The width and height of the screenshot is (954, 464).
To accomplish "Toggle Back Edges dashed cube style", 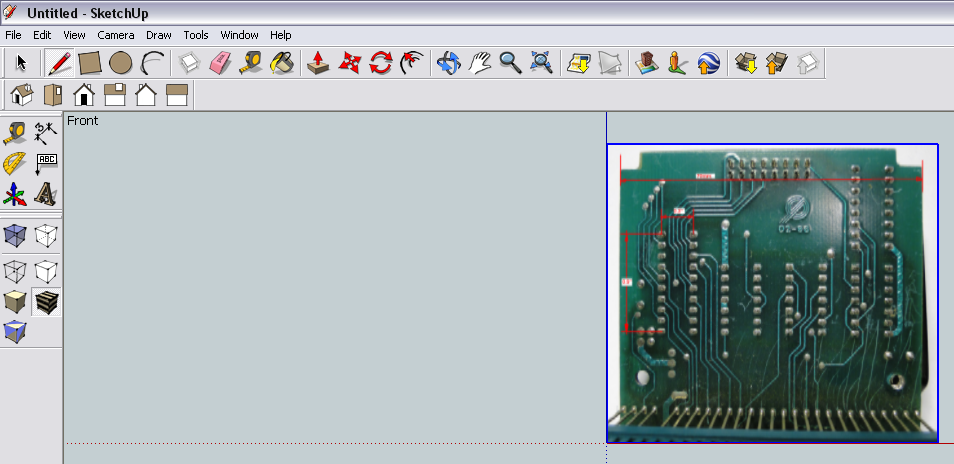I will pos(46,235).
